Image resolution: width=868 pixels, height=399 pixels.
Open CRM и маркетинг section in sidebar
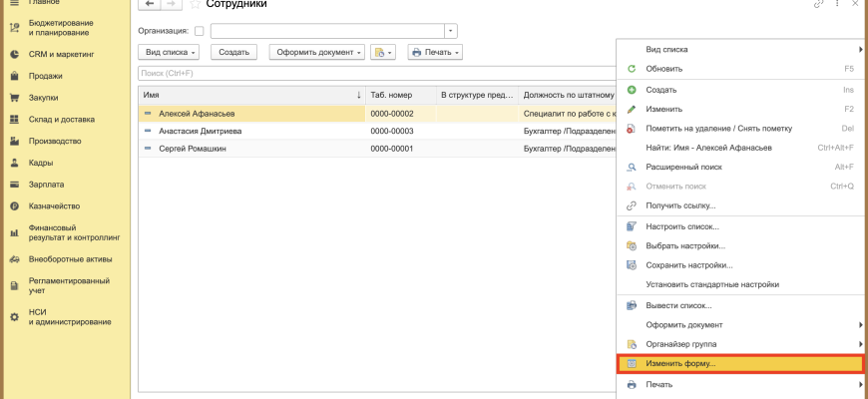[x=60, y=54]
